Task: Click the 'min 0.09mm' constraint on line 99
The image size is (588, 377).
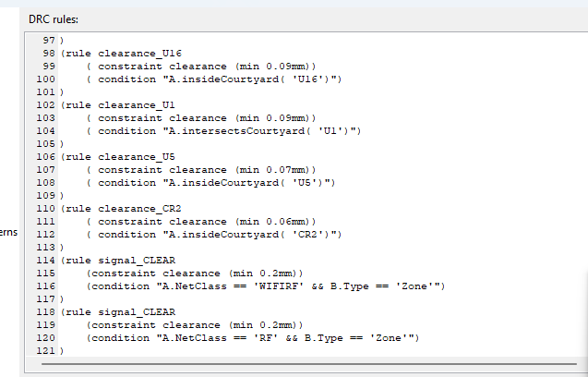Action: pyautogui.click(x=201, y=67)
